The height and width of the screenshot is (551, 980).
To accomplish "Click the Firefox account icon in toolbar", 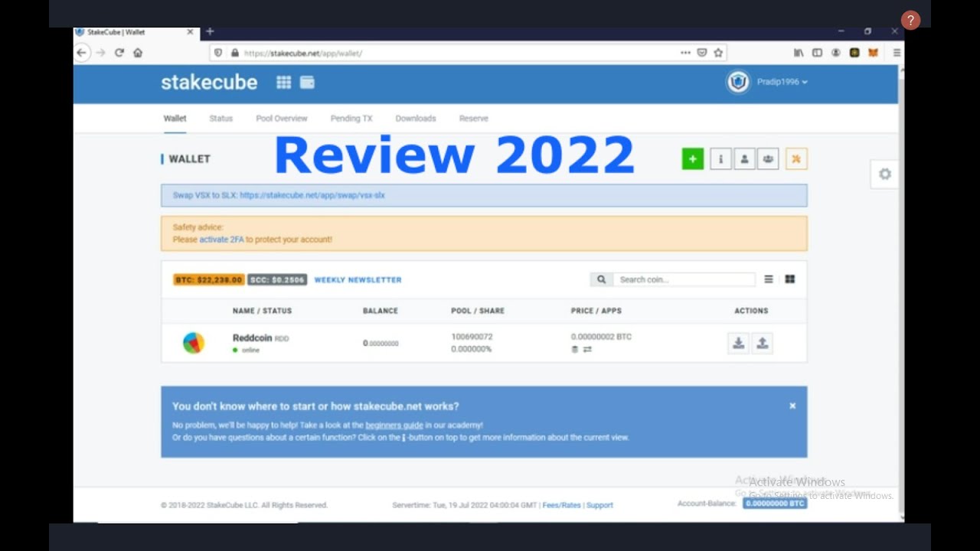I will tap(835, 53).
